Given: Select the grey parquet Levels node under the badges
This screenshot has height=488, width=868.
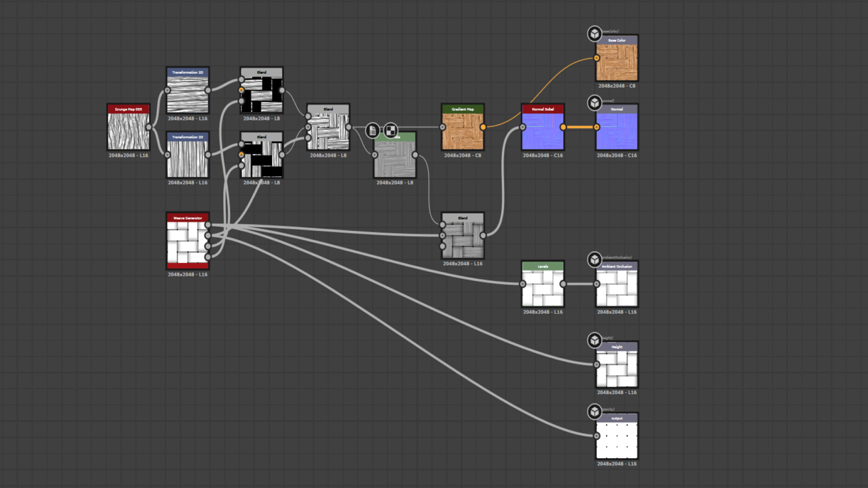Looking at the screenshot, I should click(395, 159).
